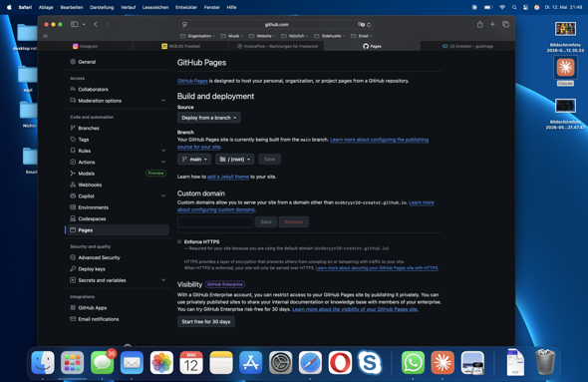Open GitHub Apps settings
Screen dimensions: 588x382
[x=93, y=308]
